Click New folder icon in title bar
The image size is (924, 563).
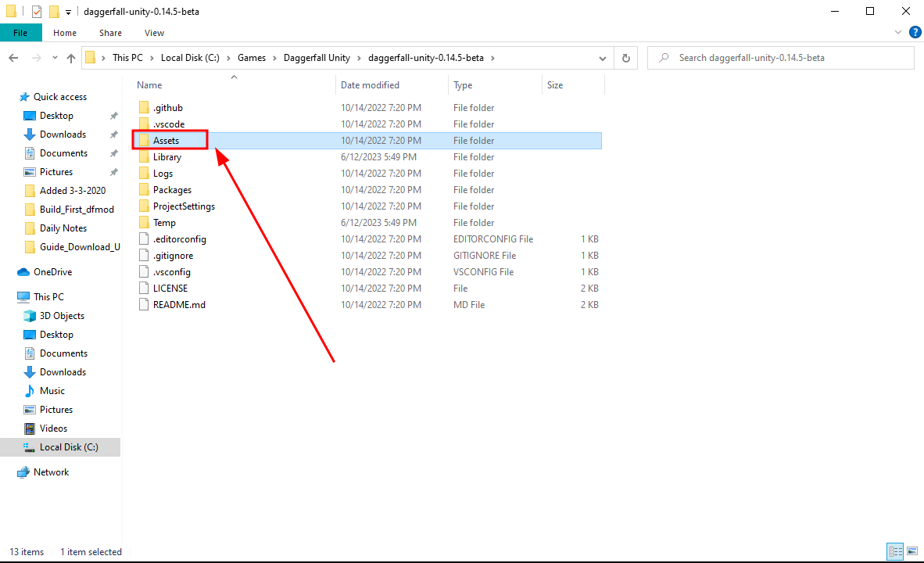[54, 11]
